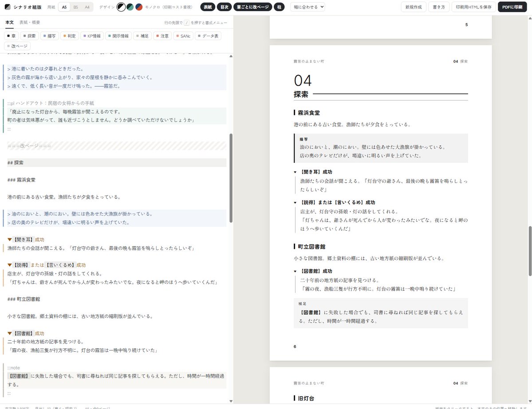The height and width of the screenshot is (409, 532).
Task: Insert a 注意 warning block
Action: (x=162, y=36)
